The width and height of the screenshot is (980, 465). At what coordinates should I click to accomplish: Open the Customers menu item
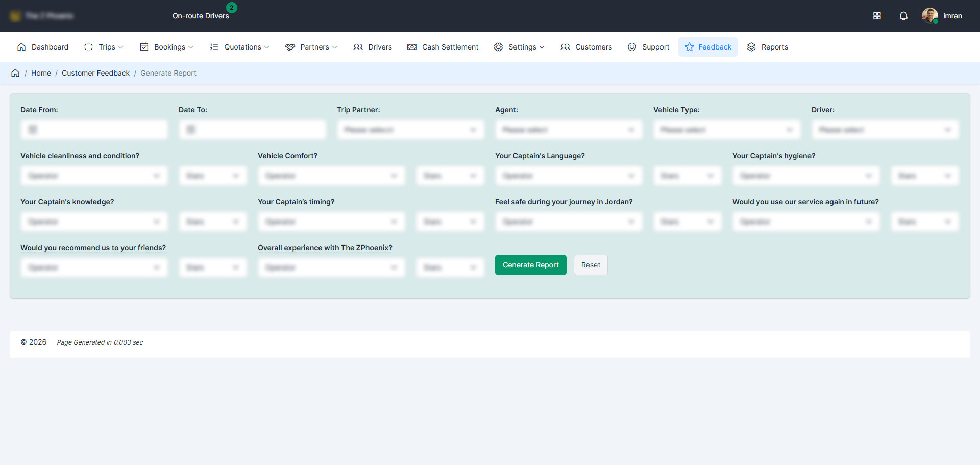tap(586, 47)
